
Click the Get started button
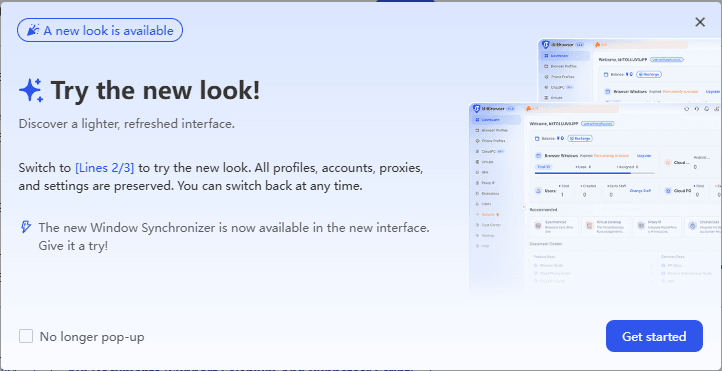654,336
